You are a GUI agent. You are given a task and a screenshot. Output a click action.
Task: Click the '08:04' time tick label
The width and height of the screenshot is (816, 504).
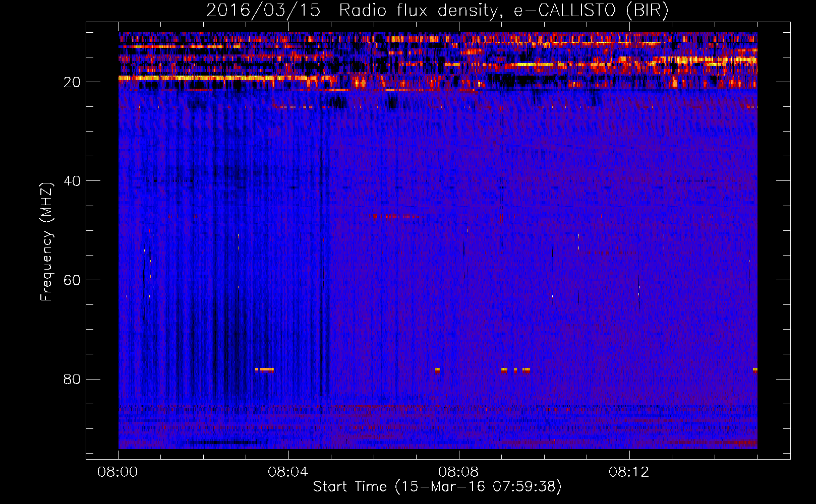288,472
